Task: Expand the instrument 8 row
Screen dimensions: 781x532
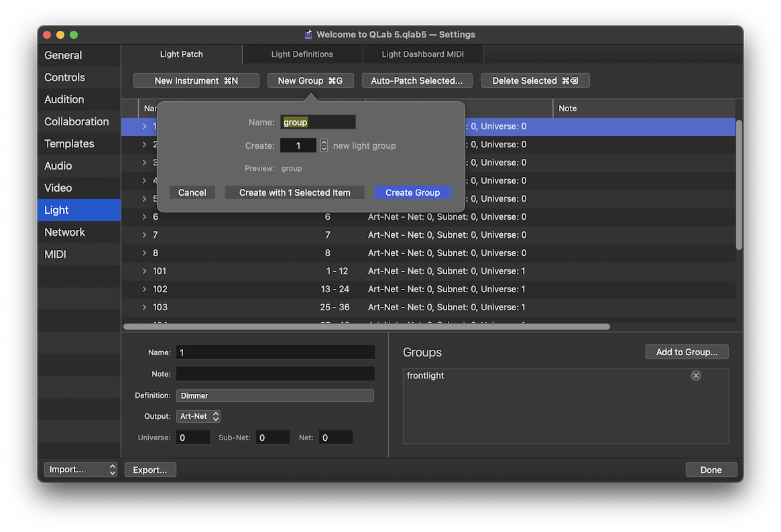Action: (144, 253)
